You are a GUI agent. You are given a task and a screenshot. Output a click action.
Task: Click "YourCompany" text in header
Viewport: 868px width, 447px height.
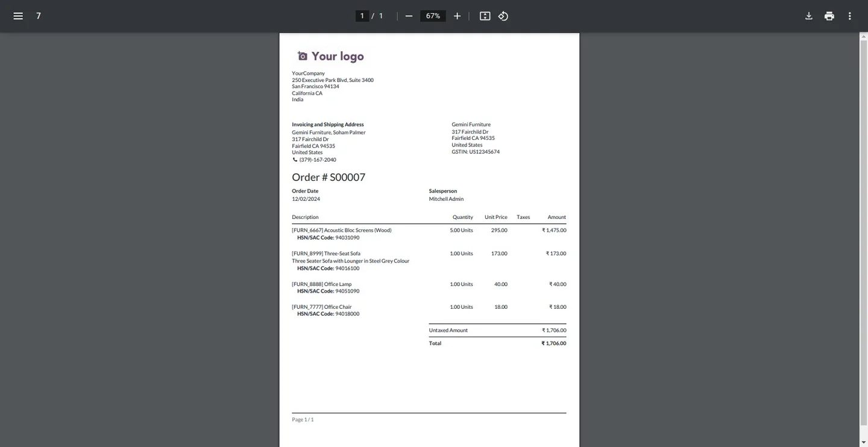click(x=308, y=74)
